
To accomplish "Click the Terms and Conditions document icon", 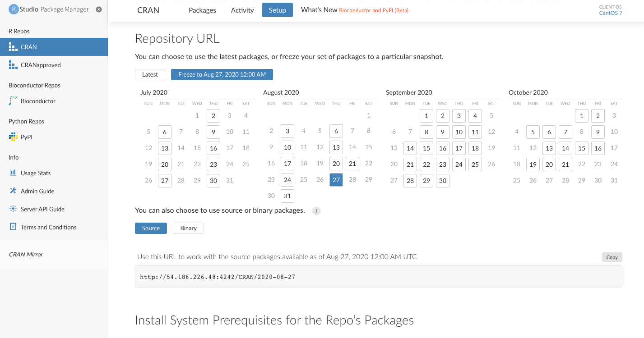I will [x=13, y=227].
